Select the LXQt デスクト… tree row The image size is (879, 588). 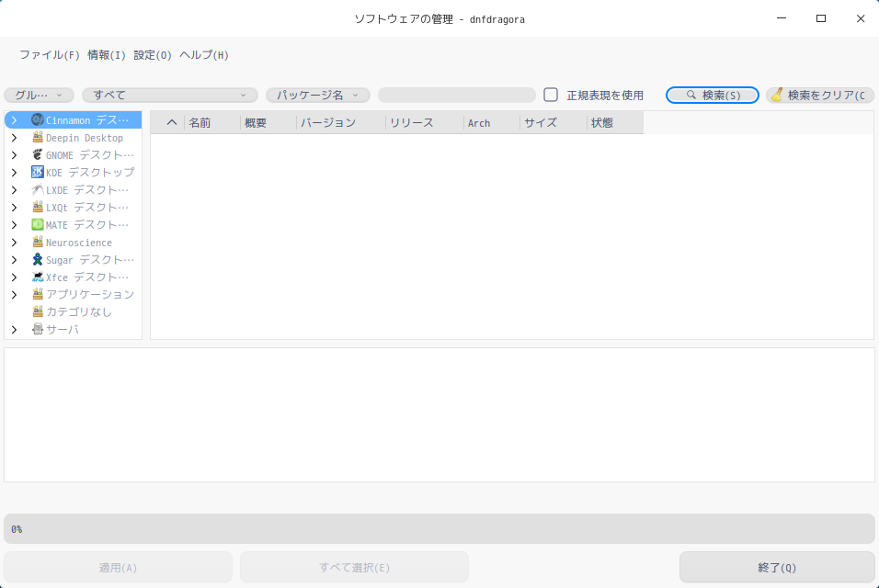pos(73,208)
